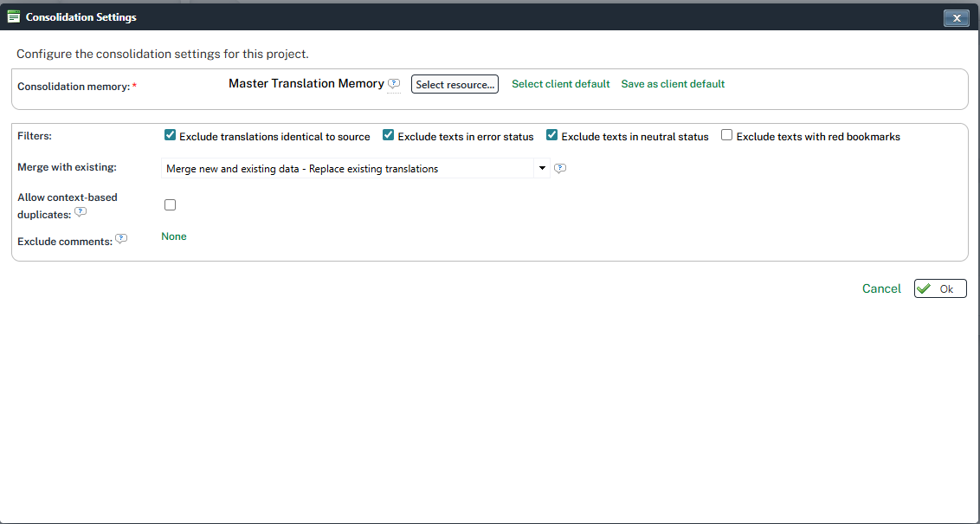Viewport: 980px width, 524px height.
Task: Save current memory as client default
Action: click(673, 84)
